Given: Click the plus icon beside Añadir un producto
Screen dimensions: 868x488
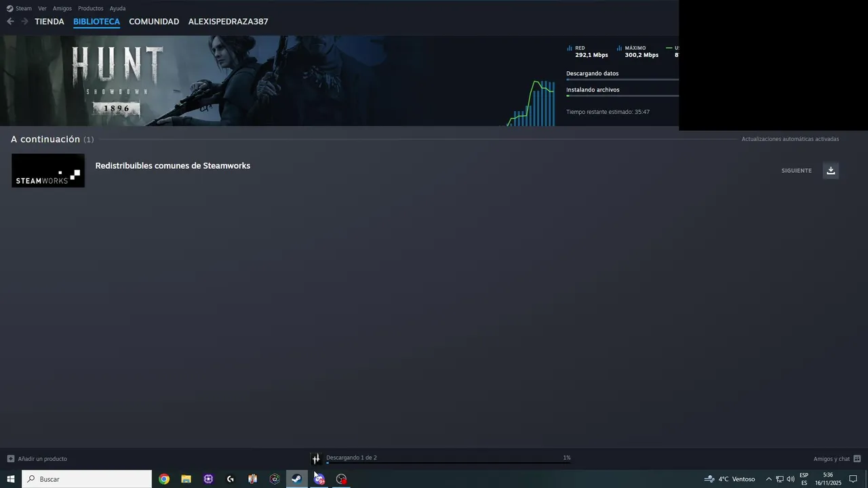Looking at the screenshot, I should coord(10,459).
